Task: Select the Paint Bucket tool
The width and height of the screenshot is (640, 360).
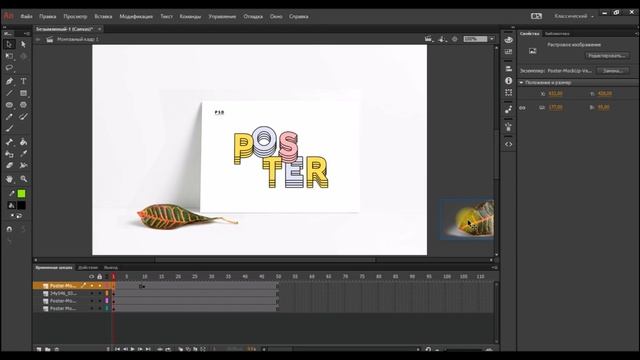Action: pos(23,142)
